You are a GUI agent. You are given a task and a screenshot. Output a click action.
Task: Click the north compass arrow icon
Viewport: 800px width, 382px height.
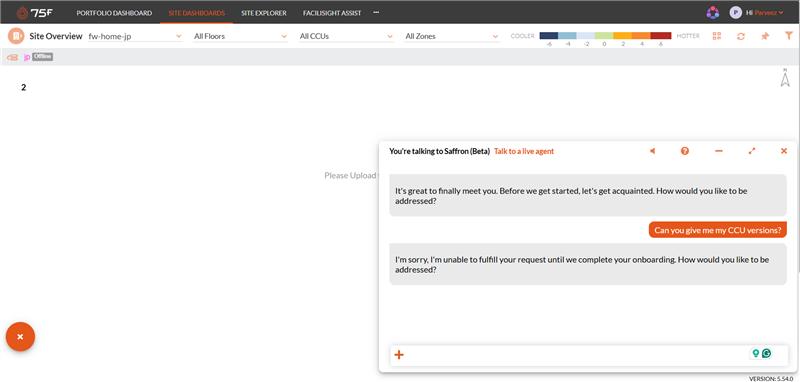coord(785,78)
